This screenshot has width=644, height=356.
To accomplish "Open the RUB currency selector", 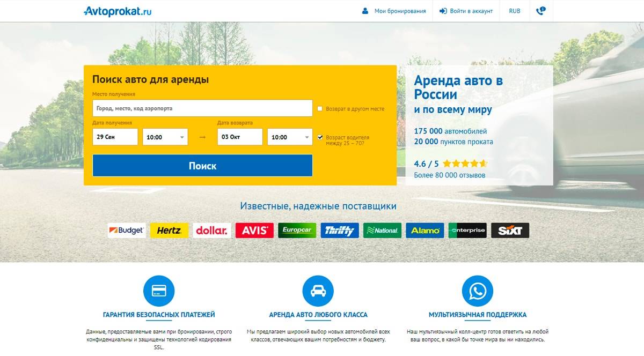I will tap(514, 11).
